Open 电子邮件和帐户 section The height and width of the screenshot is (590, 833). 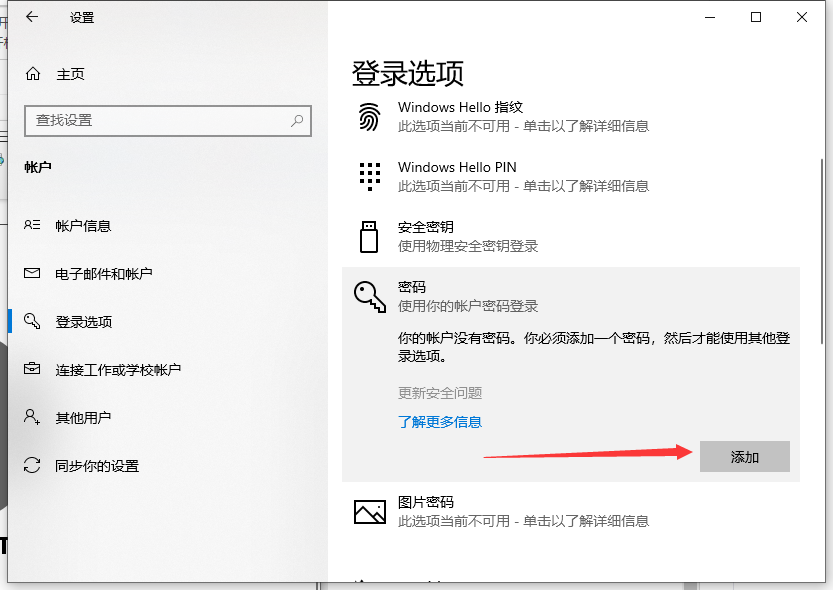coord(103,274)
